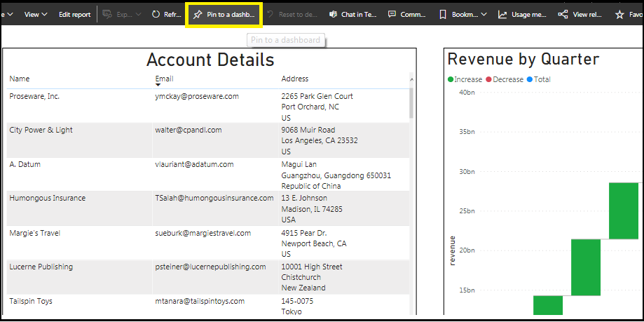This screenshot has height=322, width=644.
Task: Expand the Bookmarks dropdown chevron
Action: click(484, 15)
